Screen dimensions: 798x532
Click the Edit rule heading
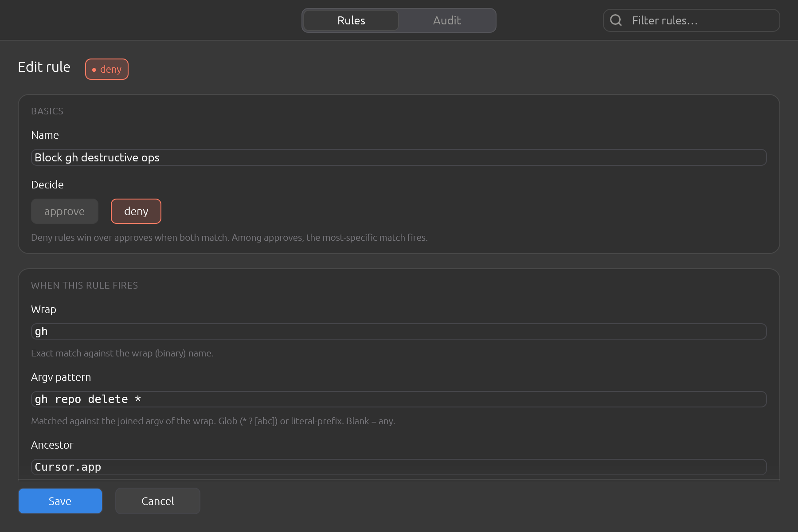coord(44,67)
